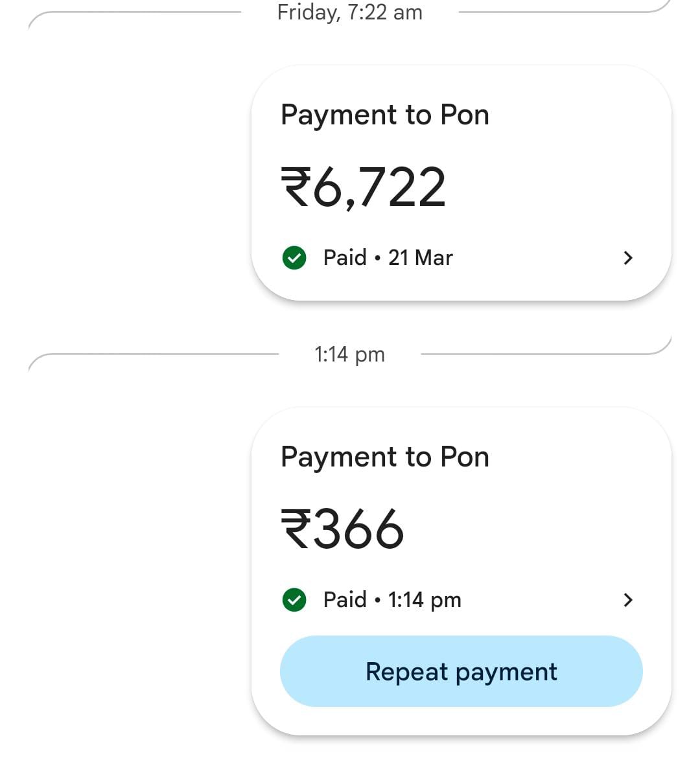Select the ₹6,722 amount text
Screen dimensions: 700x760
pyautogui.click(x=364, y=187)
